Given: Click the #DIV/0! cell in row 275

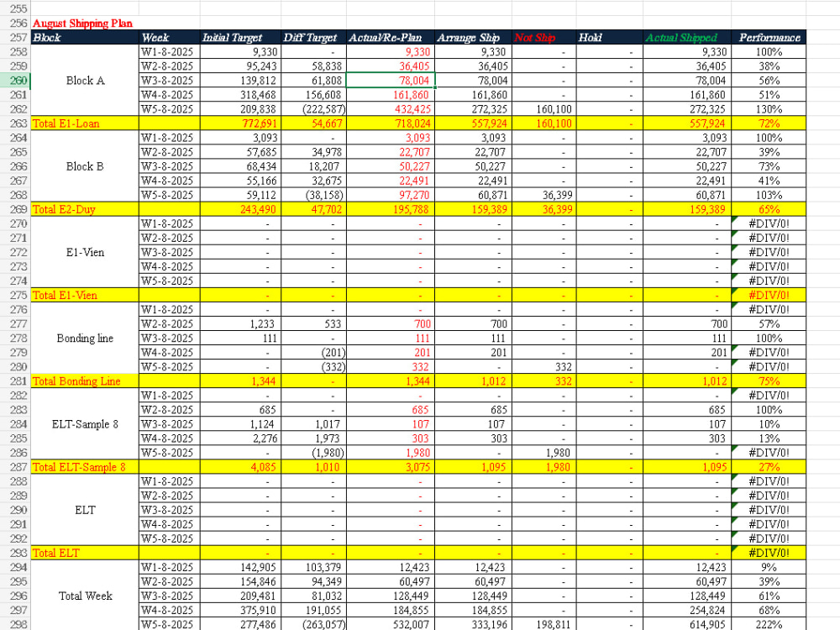Looking at the screenshot, I should click(769, 295).
